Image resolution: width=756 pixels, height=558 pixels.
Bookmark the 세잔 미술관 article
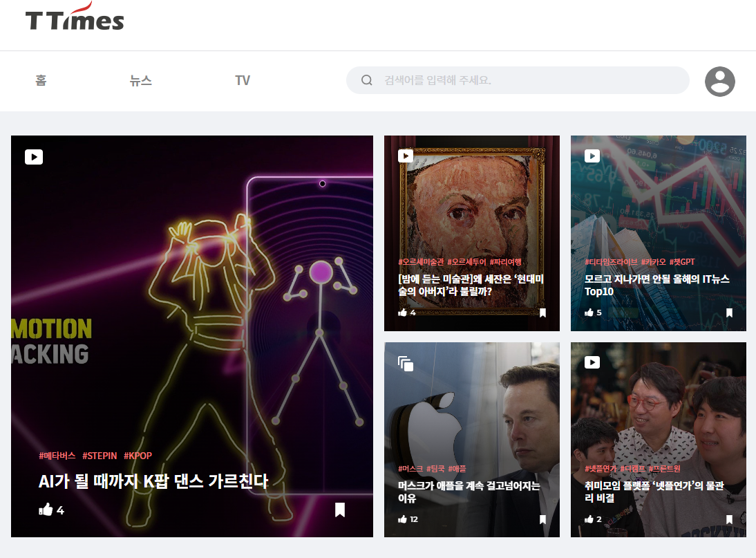point(542,313)
